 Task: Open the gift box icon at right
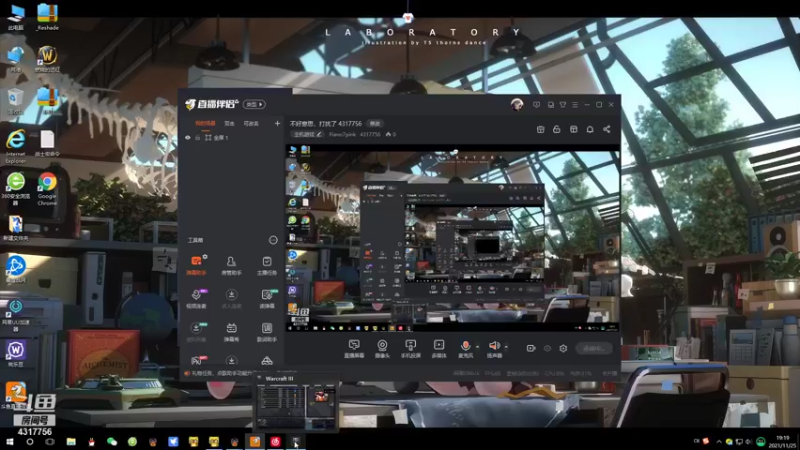[x=540, y=129]
